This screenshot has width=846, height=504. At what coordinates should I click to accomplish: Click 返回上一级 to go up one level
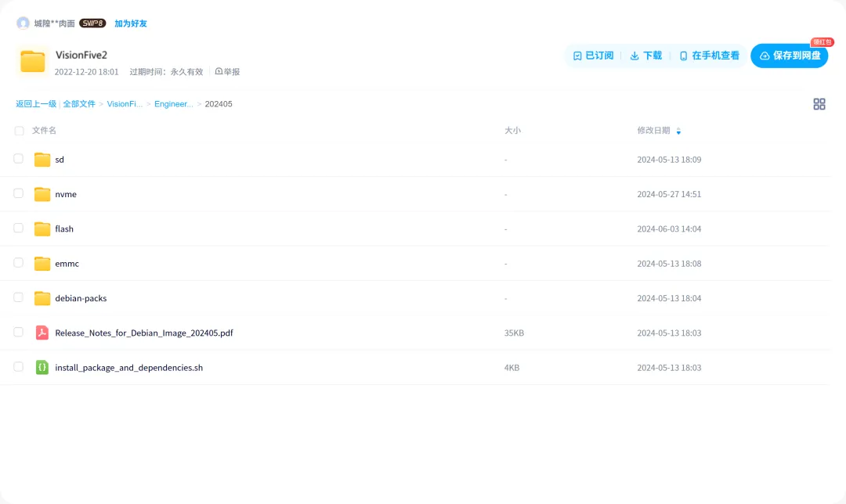[x=35, y=104]
